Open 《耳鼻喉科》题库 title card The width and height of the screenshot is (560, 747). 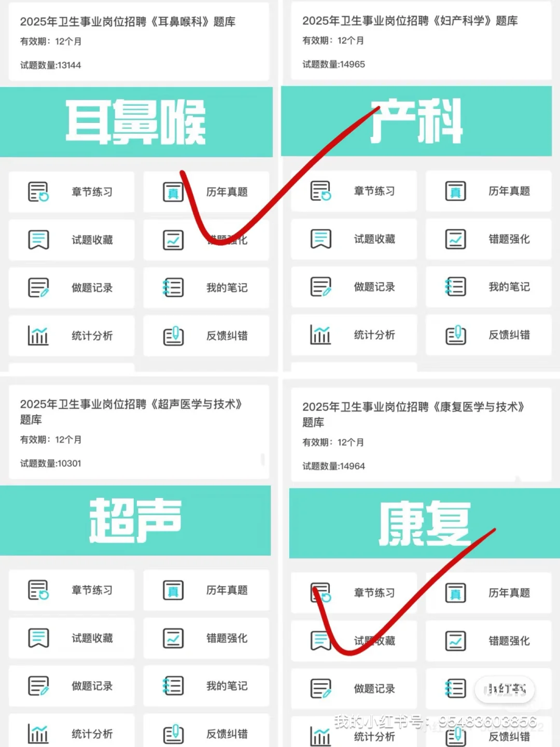click(x=139, y=42)
